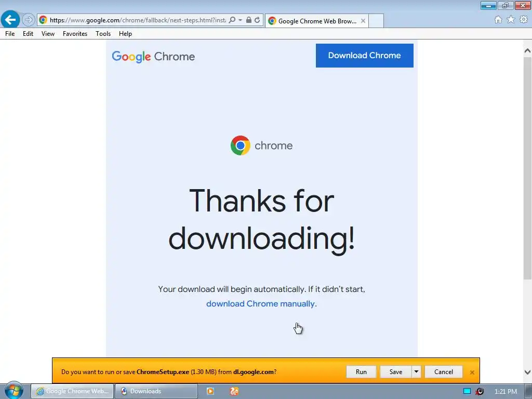Switch to Google Chrome Web taskbar item

point(72,391)
